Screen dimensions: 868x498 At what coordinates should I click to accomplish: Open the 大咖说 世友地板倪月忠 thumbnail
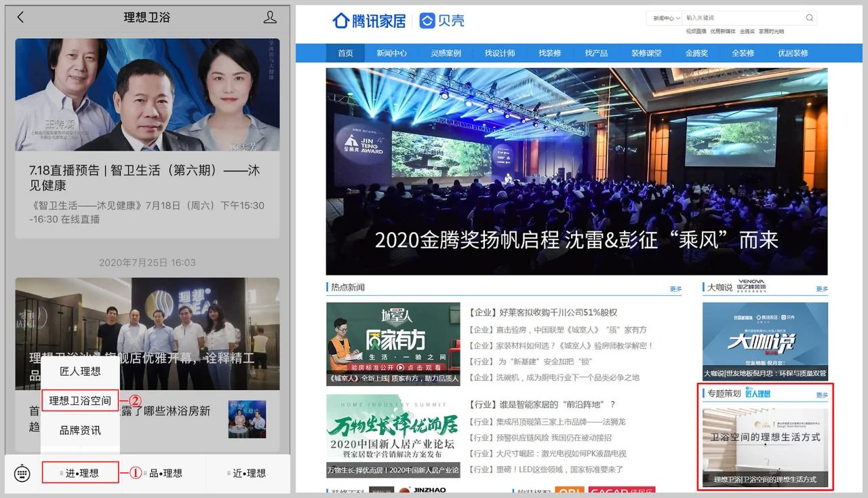coord(765,341)
